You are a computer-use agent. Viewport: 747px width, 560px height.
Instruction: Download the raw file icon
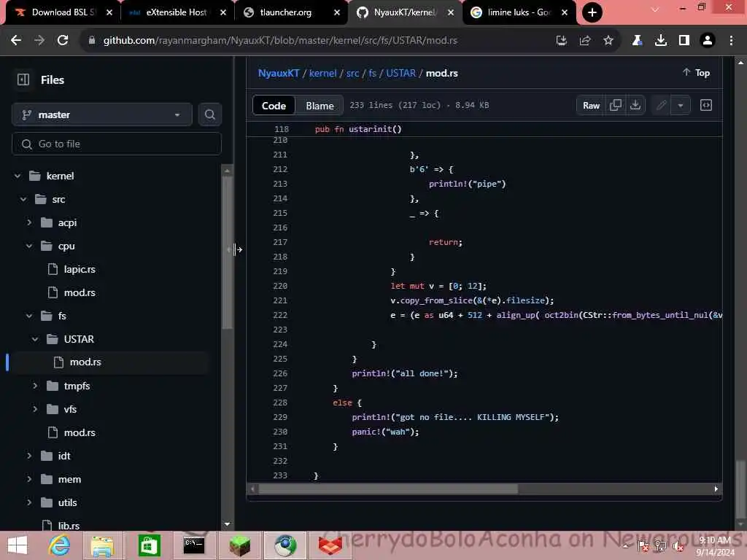[x=635, y=105]
